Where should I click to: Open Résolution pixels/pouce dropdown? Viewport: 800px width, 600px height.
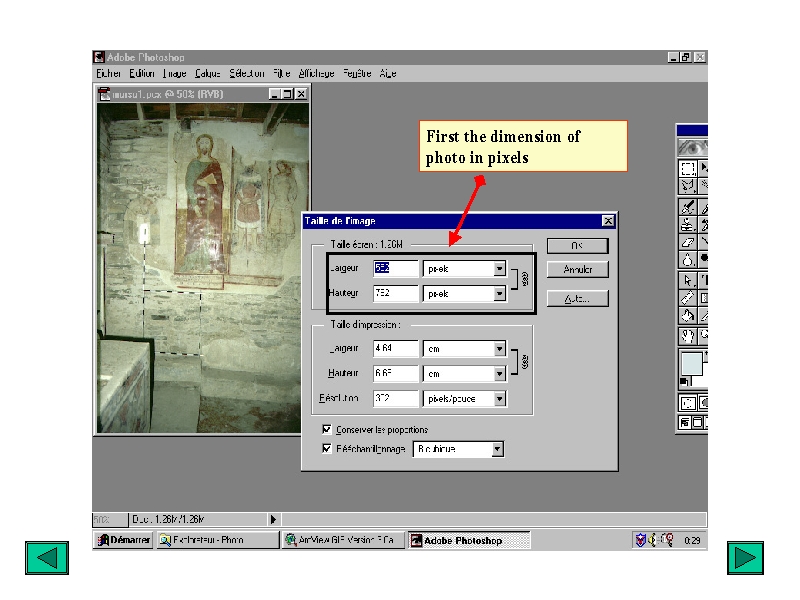(499, 398)
